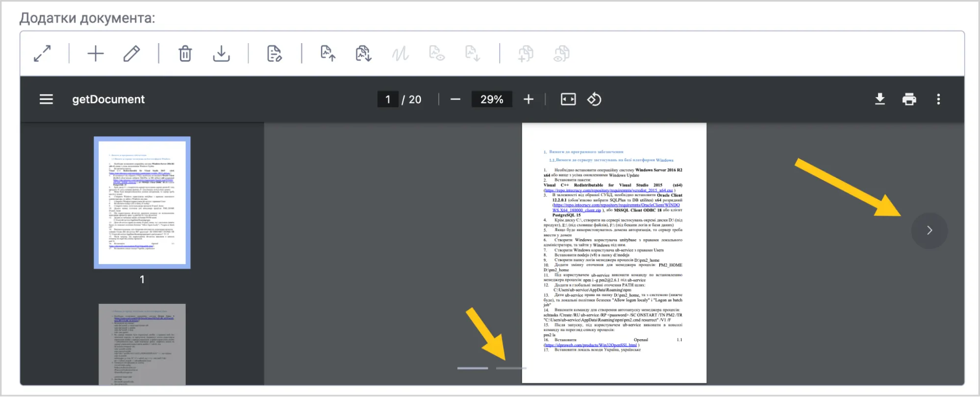Upload signature file icon
Screen dimensions: 980x397
click(x=328, y=53)
